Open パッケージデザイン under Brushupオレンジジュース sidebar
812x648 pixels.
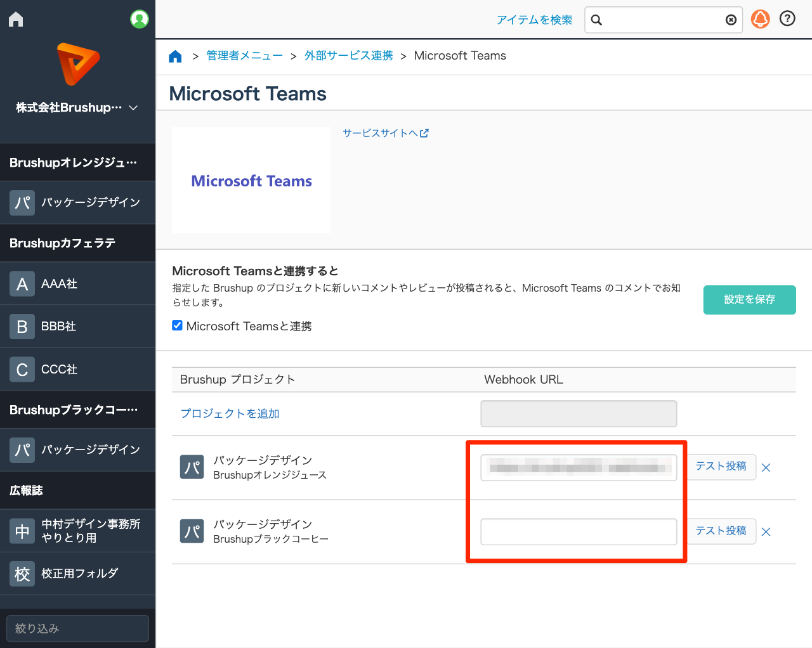pos(91,202)
